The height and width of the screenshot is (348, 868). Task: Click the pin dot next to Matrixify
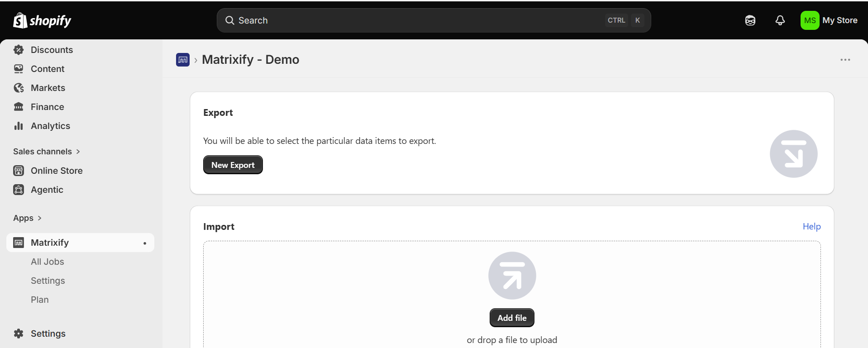(145, 243)
